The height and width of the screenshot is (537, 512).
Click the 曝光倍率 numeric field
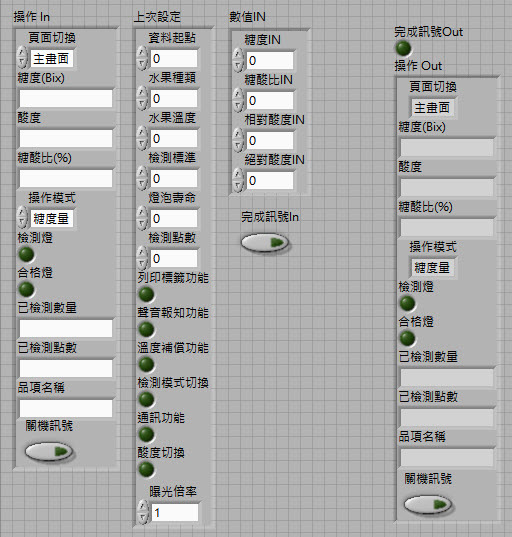click(x=175, y=513)
